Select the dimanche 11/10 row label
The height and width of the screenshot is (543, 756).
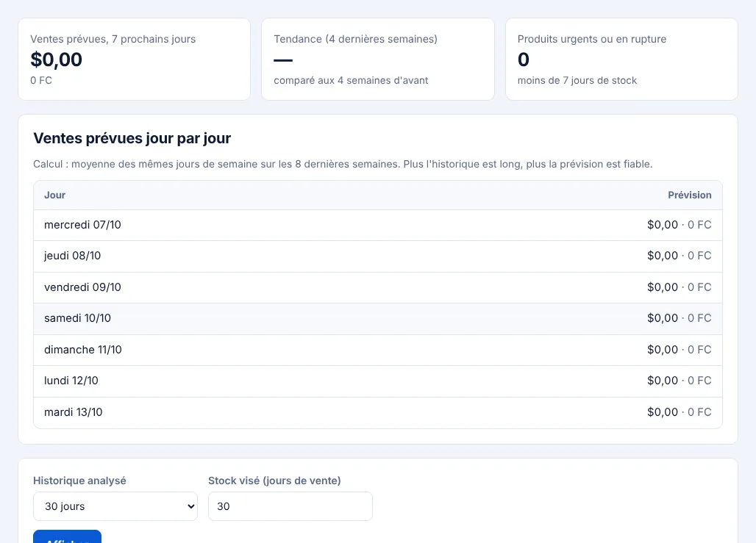point(83,350)
